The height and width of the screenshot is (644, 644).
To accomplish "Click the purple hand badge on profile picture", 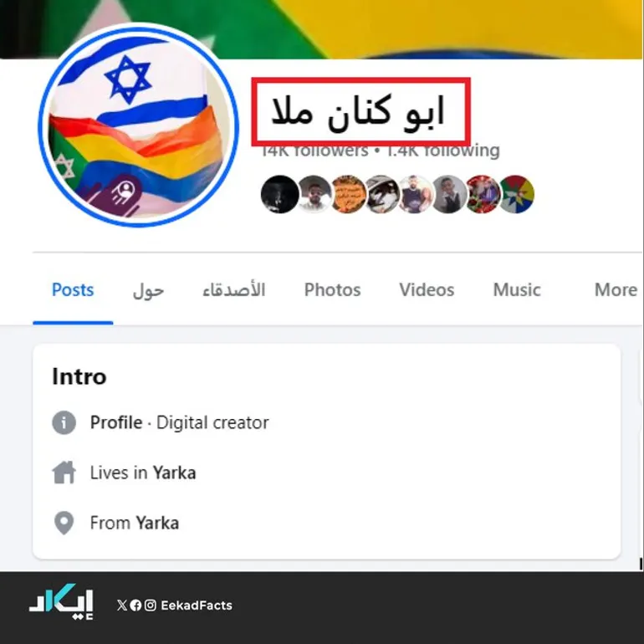I will [120, 196].
